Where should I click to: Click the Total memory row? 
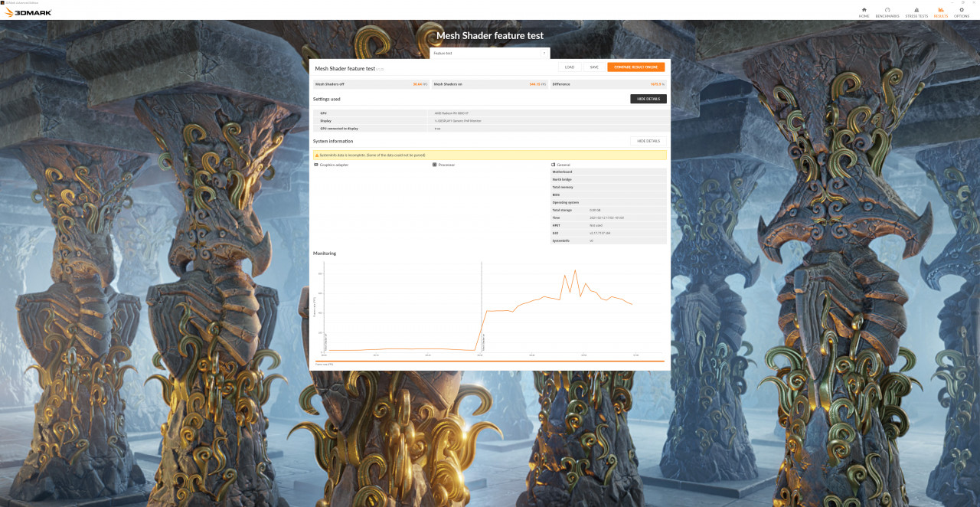tap(609, 187)
